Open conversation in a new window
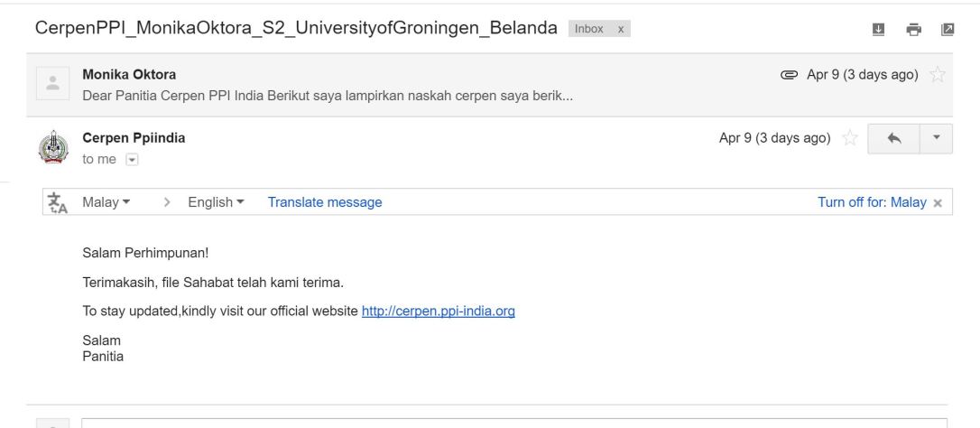The width and height of the screenshot is (980, 428). 947,29
